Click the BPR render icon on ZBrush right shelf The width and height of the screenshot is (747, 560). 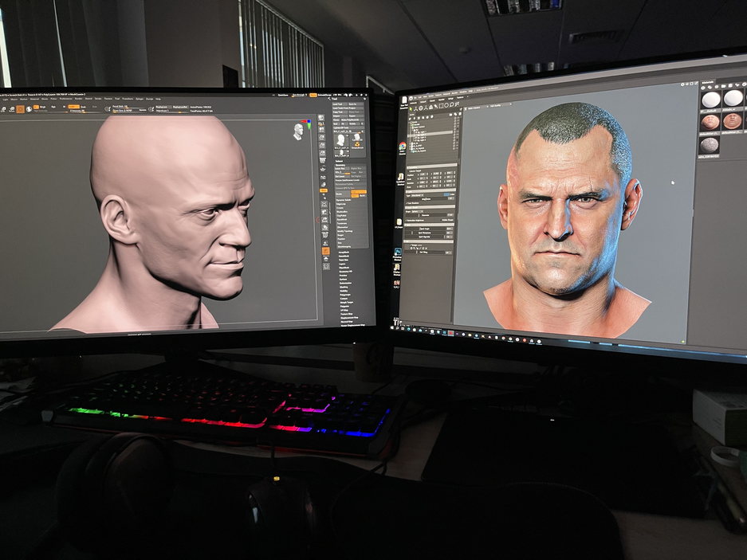(x=321, y=118)
